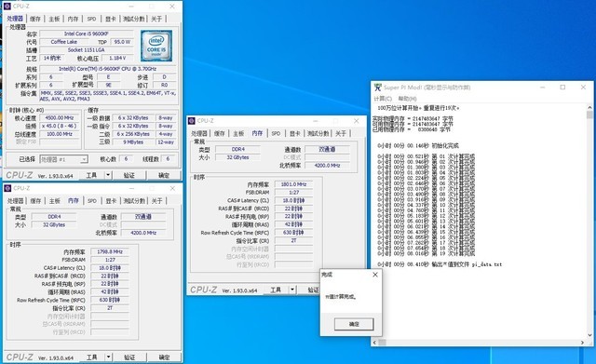Click the middle CPU-Z window title icon
Viewport: 596px width, 364px height.
192,120
